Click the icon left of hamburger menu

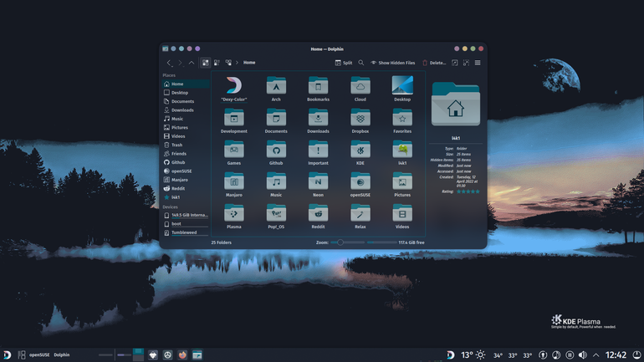point(466,63)
